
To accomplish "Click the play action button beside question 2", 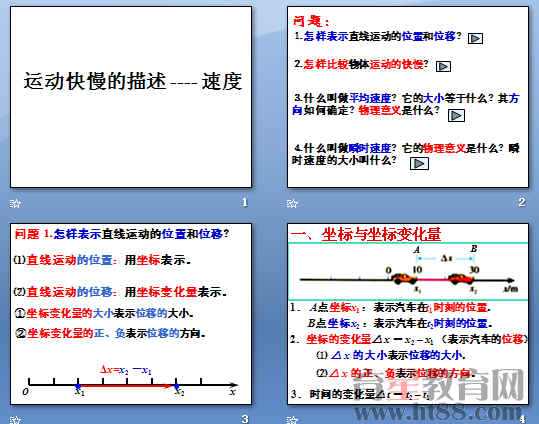I will [x=443, y=66].
